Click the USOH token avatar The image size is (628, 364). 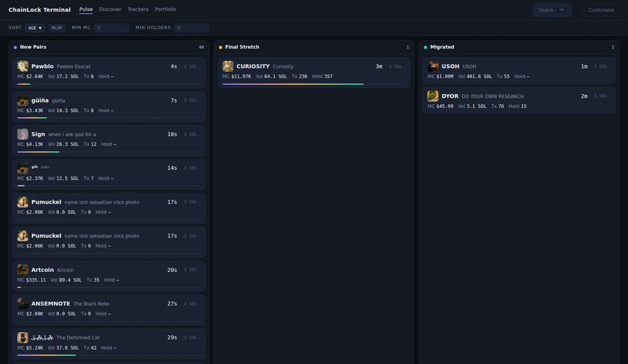(433, 66)
